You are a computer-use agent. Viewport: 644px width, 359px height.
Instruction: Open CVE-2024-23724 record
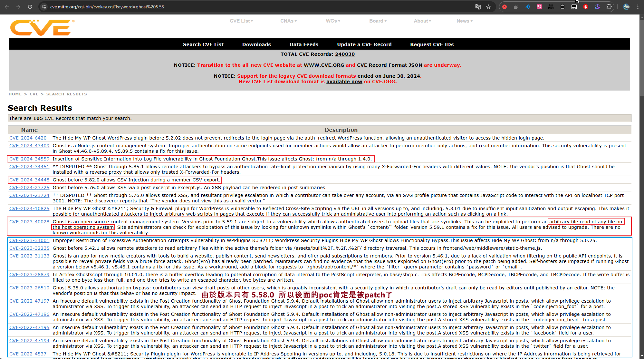point(29,195)
